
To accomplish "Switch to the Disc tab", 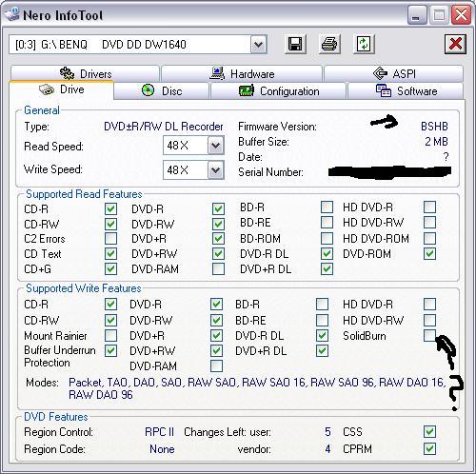I will tap(161, 91).
